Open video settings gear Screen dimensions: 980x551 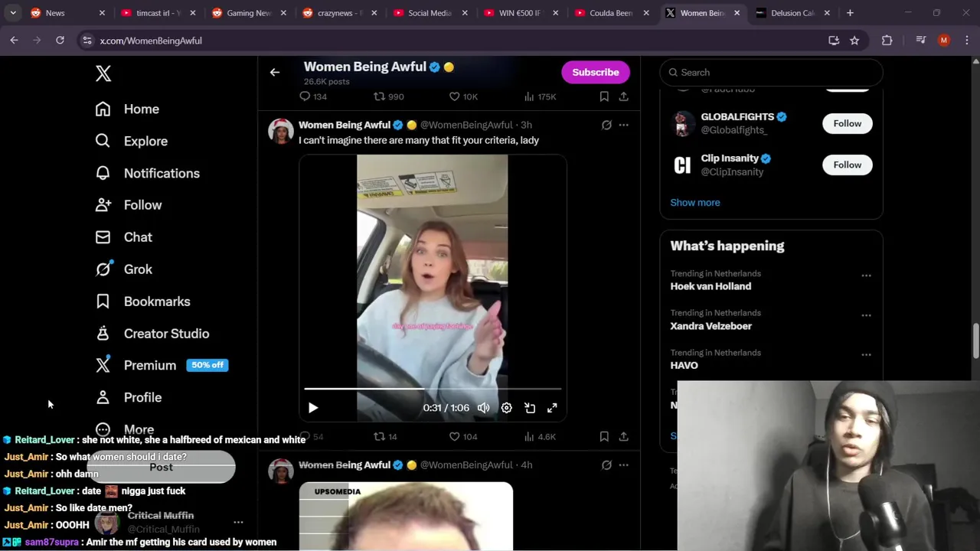507,408
